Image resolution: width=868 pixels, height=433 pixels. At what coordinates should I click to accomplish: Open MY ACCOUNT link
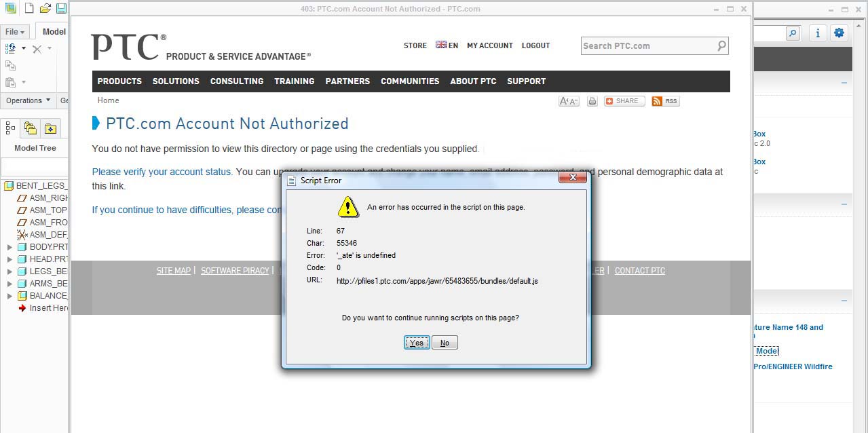(490, 45)
